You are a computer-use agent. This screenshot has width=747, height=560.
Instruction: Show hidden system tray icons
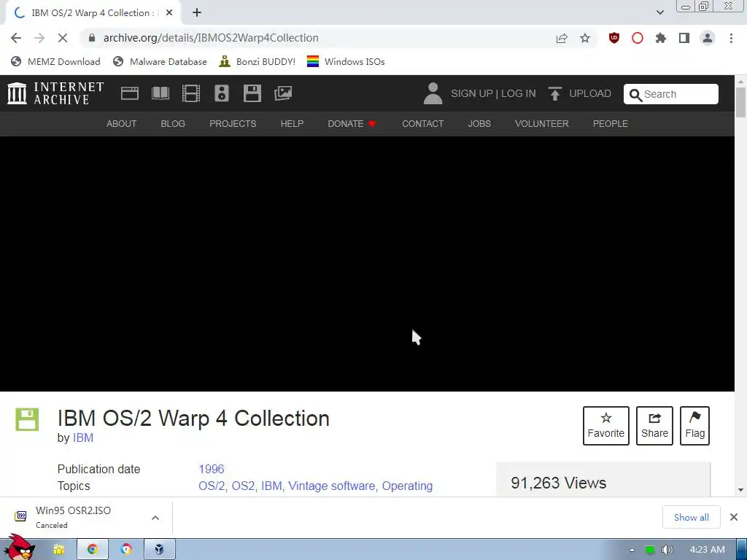632,550
